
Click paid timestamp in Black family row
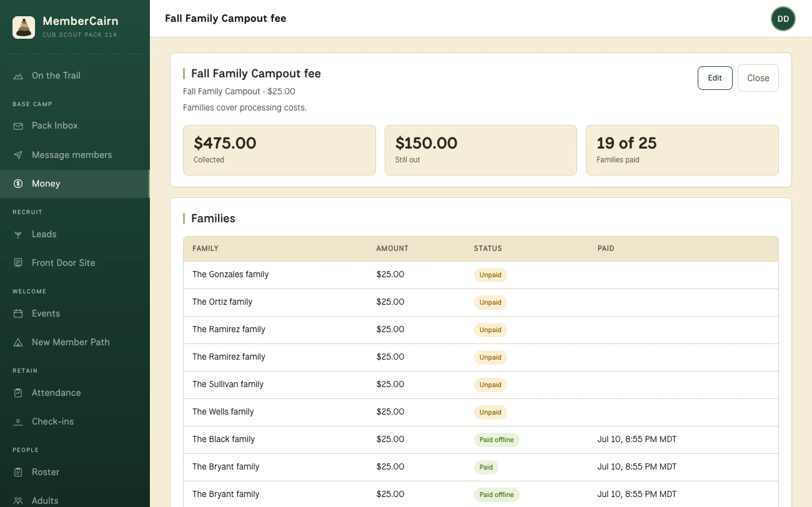point(637,440)
